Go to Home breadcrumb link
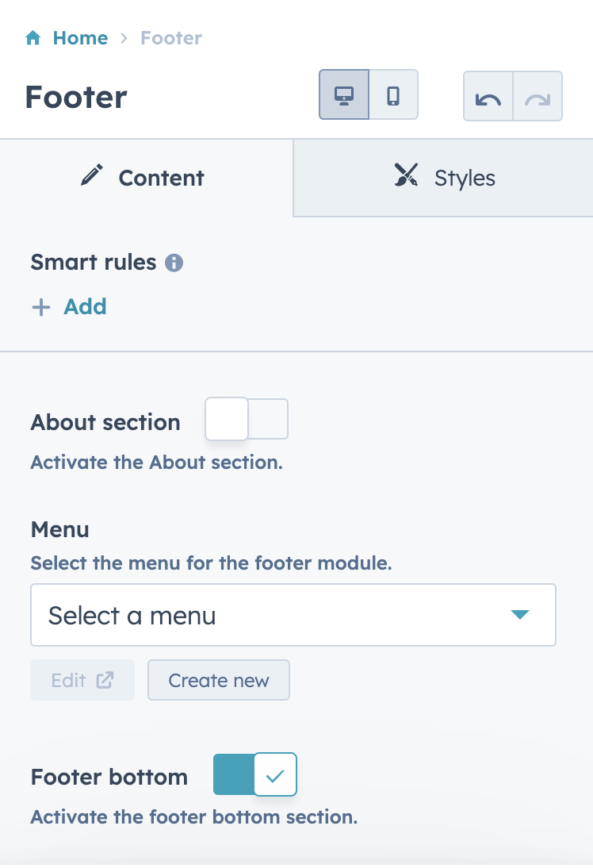 coord(80,38)
